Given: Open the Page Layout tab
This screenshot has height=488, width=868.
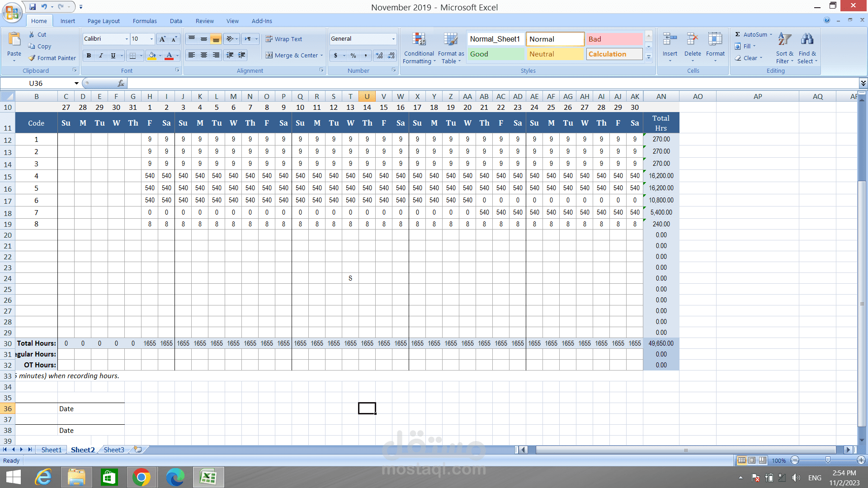Looking at the screenshot, I should click(104, 21).
